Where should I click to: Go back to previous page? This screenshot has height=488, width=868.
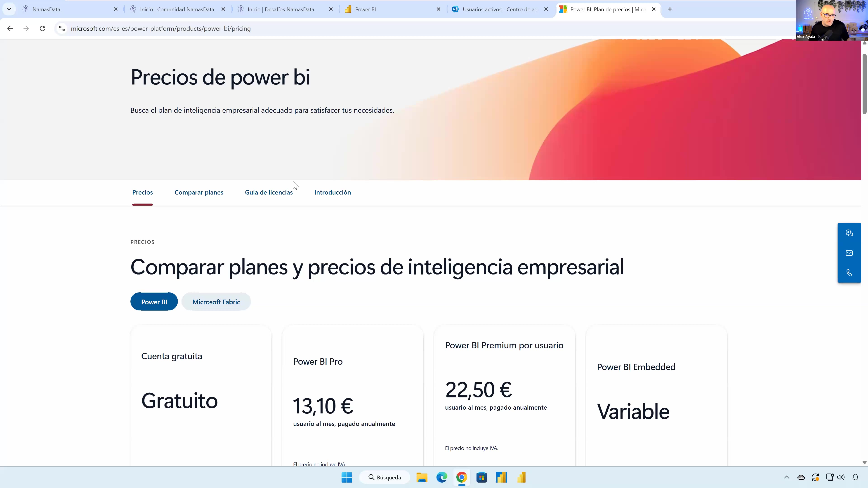10,29
